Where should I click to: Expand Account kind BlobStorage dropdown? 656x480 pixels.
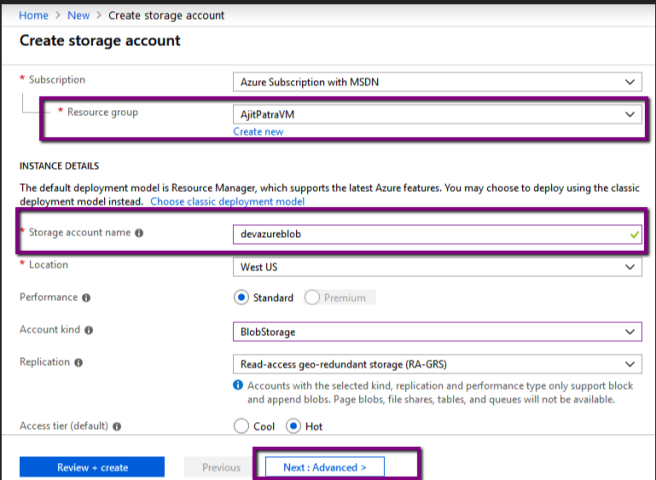tap(435, 331)
